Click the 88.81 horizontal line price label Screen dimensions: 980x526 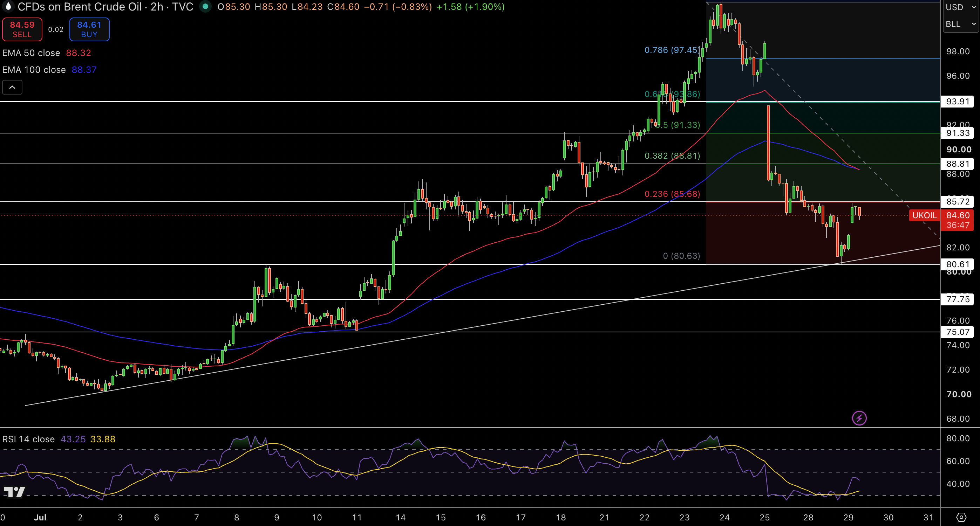tap(957, 164)
